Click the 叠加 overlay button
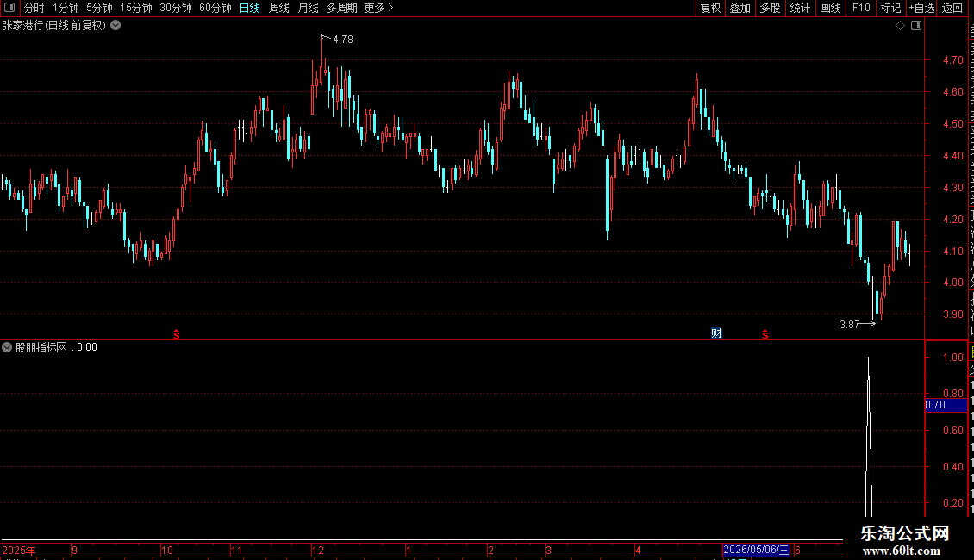The image size is (974, 560). point(740,8)
